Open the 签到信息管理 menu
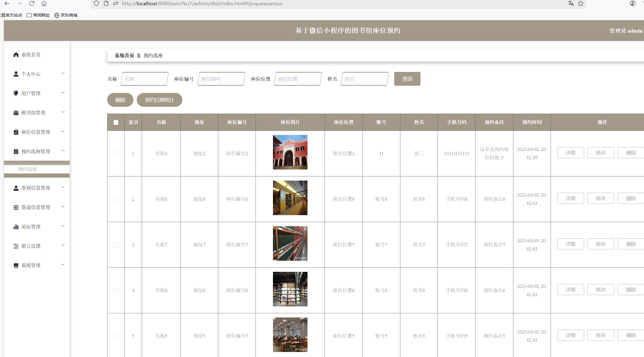This screenshot has width=644, height=357. tap(36, 188)
